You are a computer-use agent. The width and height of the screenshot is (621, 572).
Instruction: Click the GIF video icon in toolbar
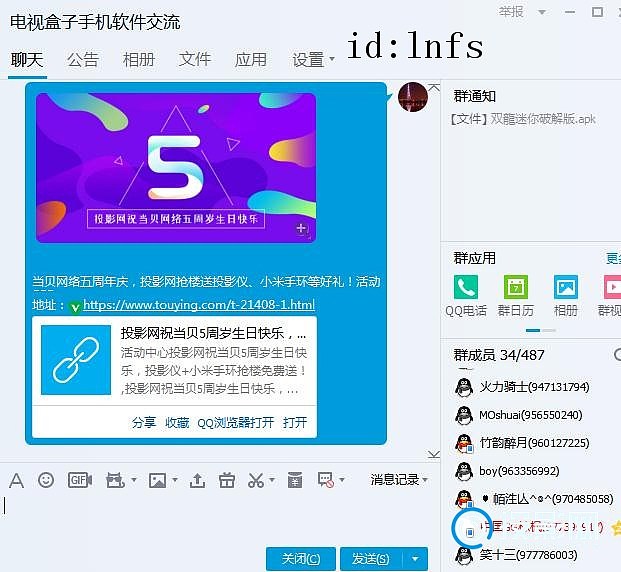coord(80,480)
